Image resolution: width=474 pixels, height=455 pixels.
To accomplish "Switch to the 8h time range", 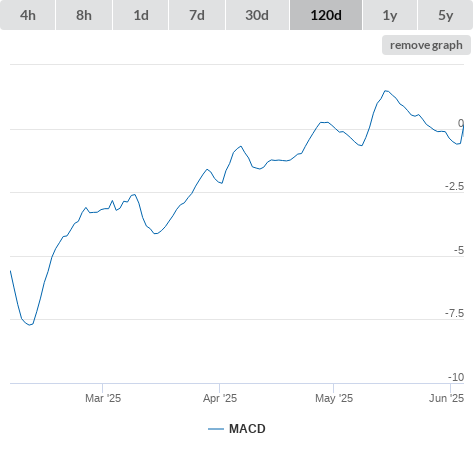I will [84, 15].
